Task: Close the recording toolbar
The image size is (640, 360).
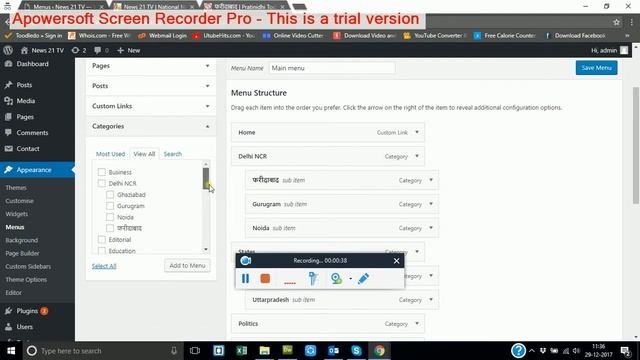Action: click(396, 261)
